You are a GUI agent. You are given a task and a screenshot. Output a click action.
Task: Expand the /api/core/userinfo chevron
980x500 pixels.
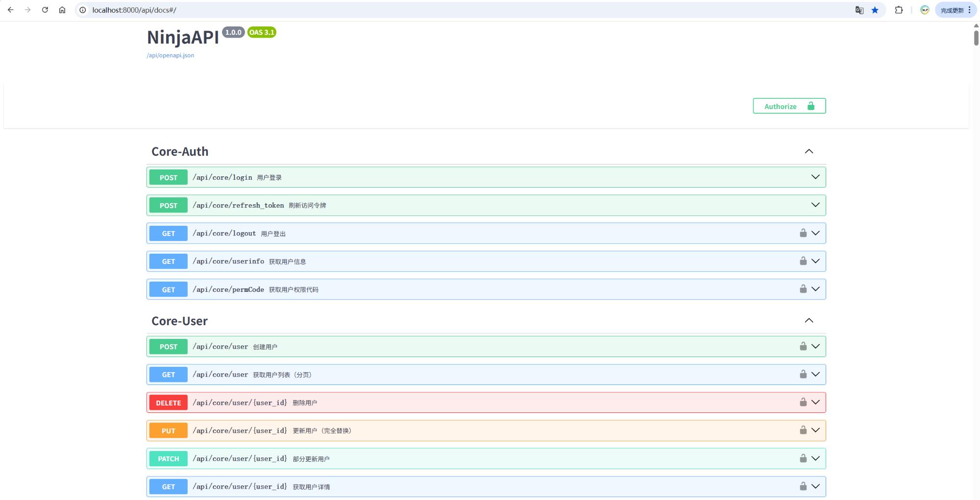click(815, 261)
